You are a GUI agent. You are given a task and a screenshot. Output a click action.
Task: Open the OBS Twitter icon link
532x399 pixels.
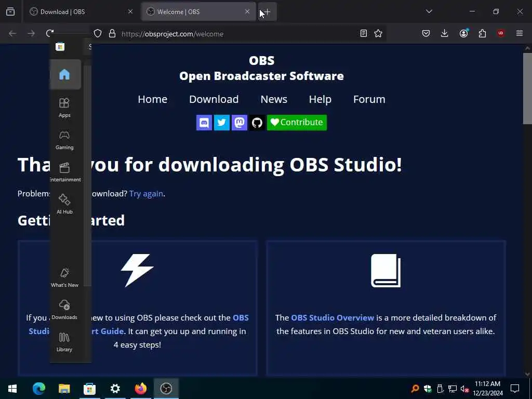pyautogui.click(x=221, y=123)
